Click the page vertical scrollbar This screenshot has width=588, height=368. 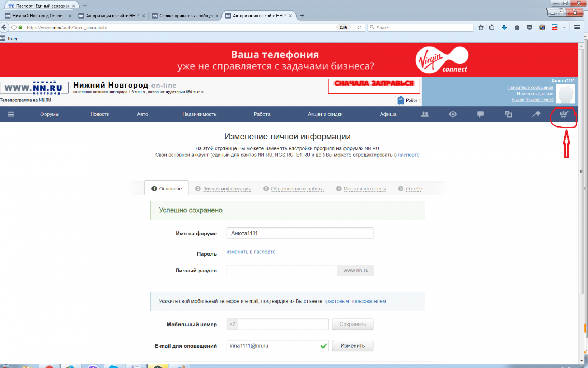pos(582,172)
